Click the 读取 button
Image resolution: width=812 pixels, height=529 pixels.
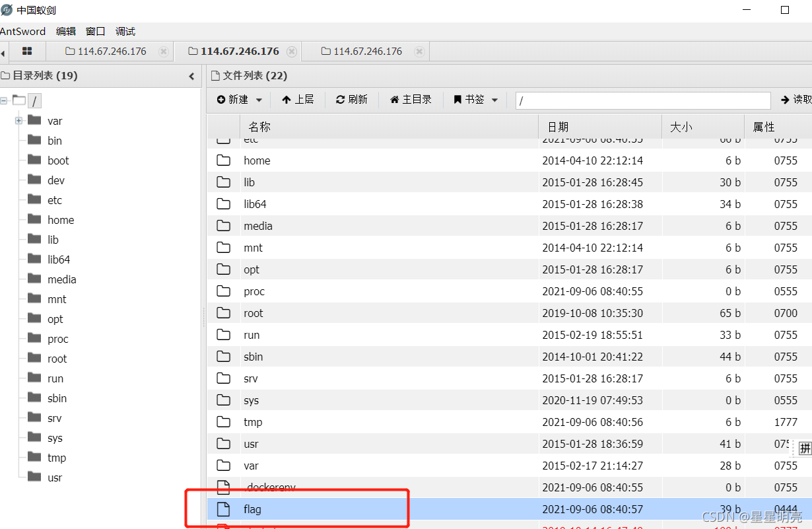796,100
